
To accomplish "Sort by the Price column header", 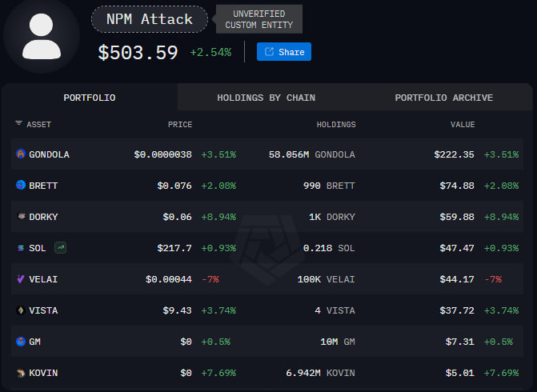I will pos(180,124).
